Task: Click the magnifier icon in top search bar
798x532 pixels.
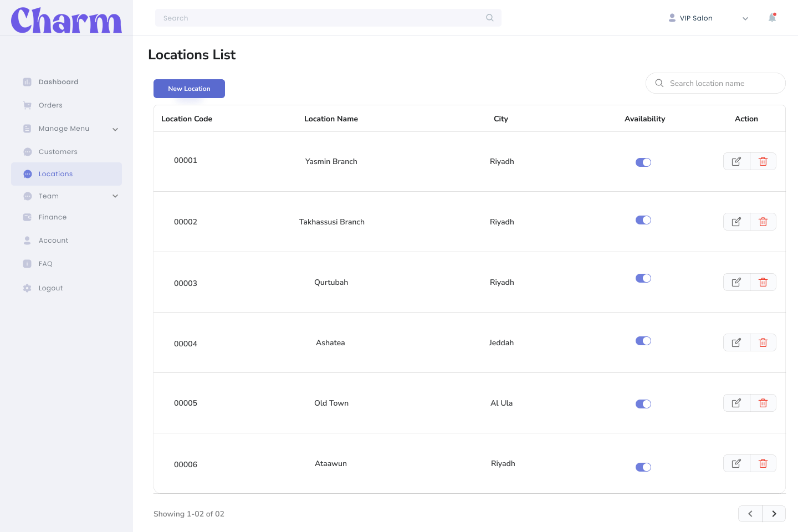Action: coord(490,18)
